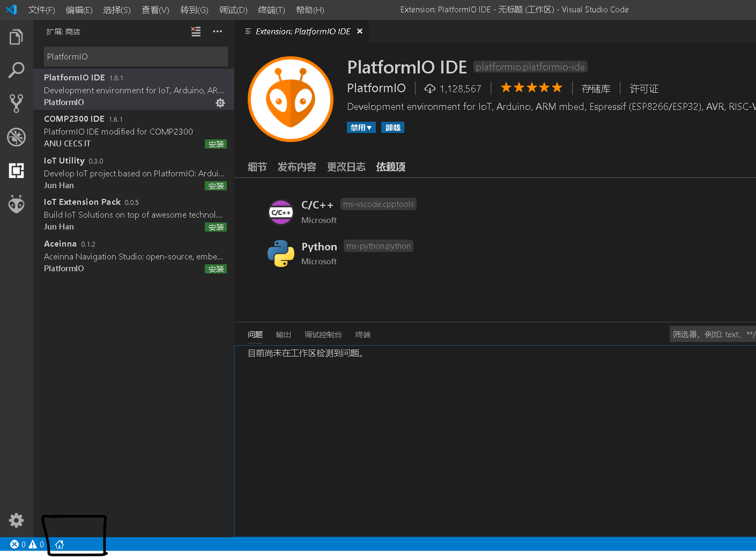Open the Search view in the activity bar
This screenshot has height=557, width=756.
tap(16, 70)
